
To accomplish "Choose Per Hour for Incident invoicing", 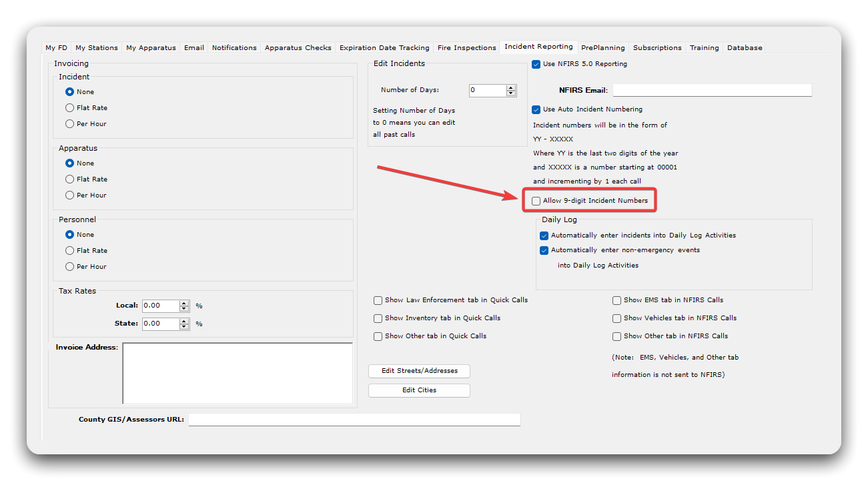I will [x=69, y=124].
